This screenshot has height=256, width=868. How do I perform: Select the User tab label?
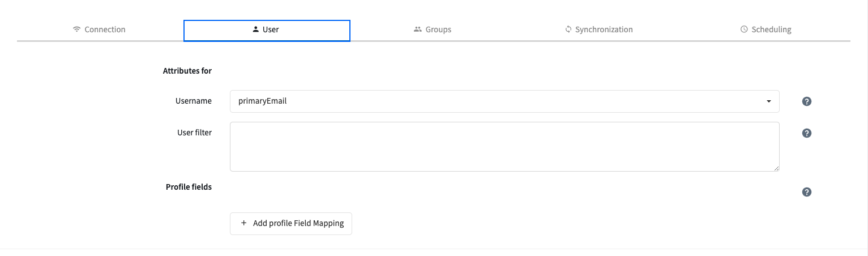click(x=271, y=29)
